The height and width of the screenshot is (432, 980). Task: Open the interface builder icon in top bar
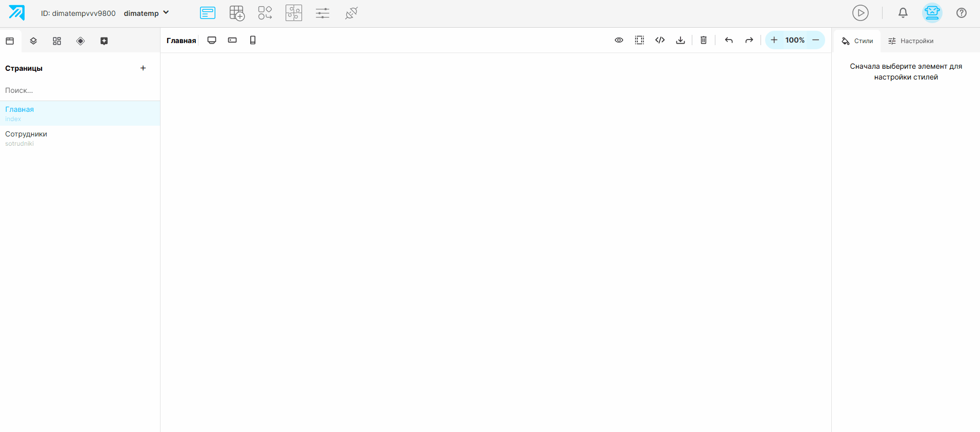coord(208,13)
